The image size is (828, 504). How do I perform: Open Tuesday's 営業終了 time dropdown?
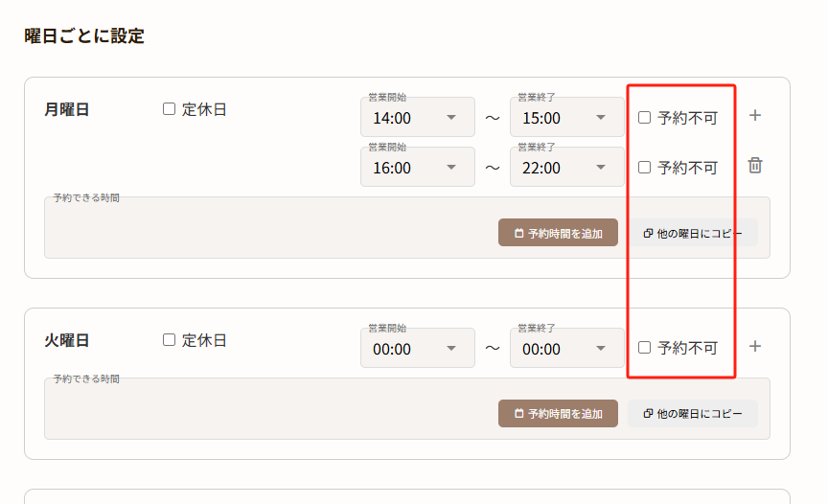pyautogui.click(x=567, y=349)
